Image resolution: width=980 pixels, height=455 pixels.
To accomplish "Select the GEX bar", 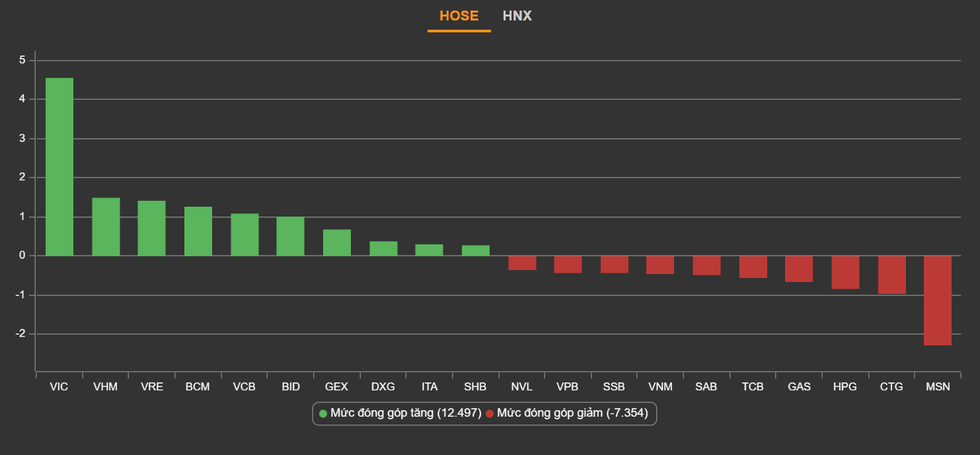I will pyautogui.click(x=337, y=242).
